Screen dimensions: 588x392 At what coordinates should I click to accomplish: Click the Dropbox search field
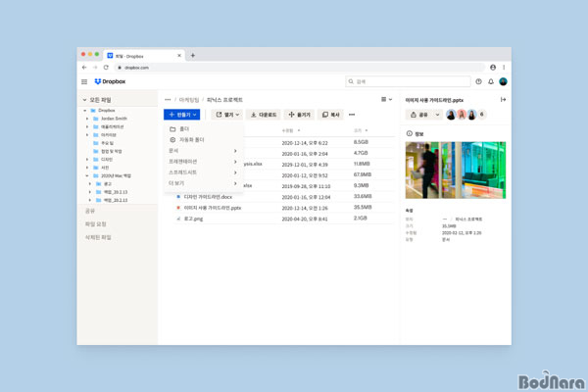(x=408, y=81)
